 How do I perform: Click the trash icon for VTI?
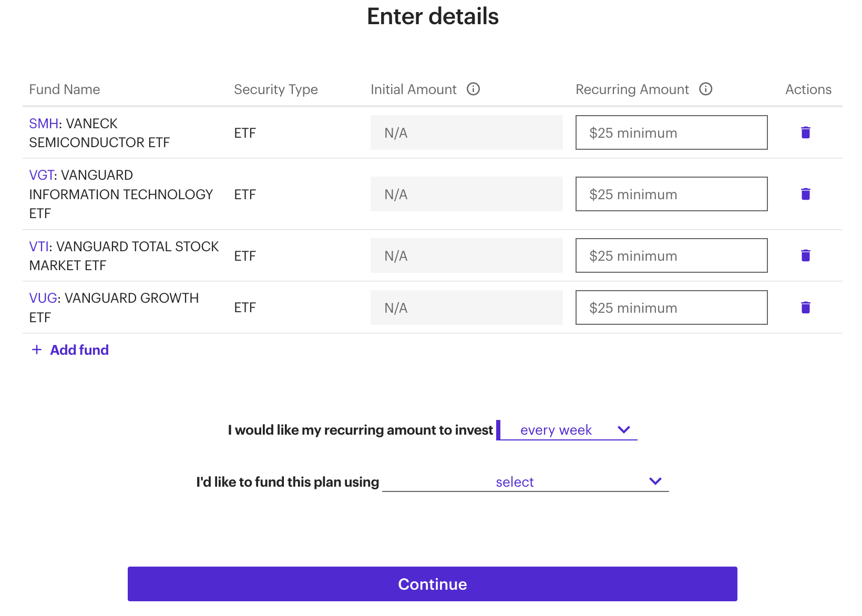point(805,255)
